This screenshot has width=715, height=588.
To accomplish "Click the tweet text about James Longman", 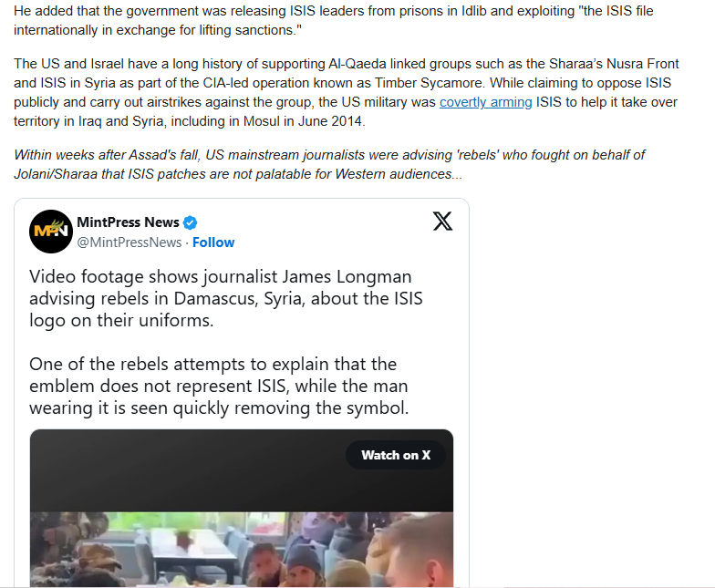I will click(x=226, y=299).
